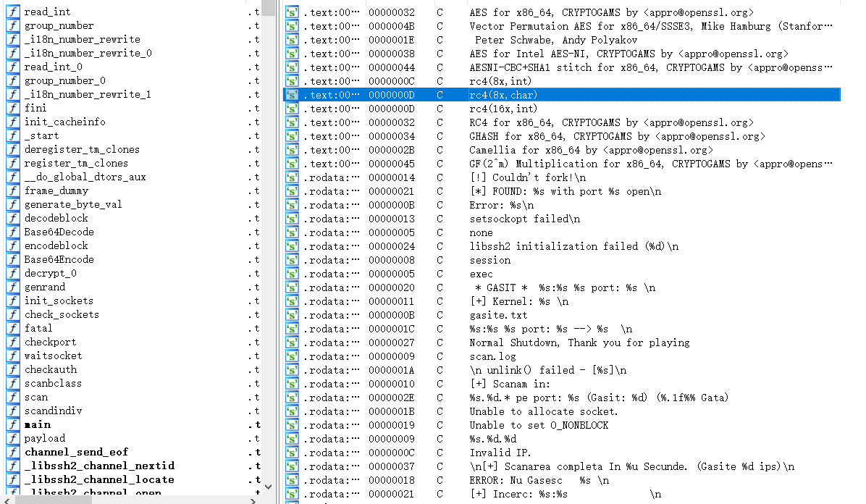
Task: Click the function icon beside checkauth
Action: (13, 369)
